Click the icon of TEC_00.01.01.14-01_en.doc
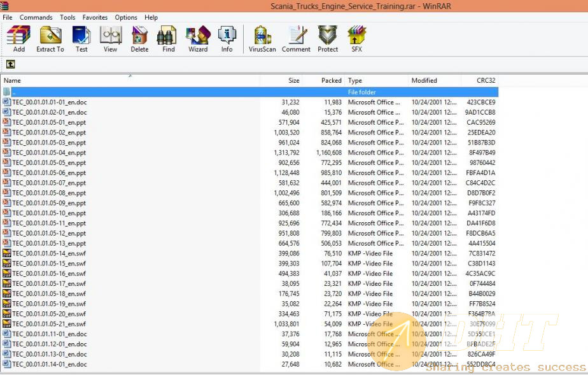 click(7, 364)
